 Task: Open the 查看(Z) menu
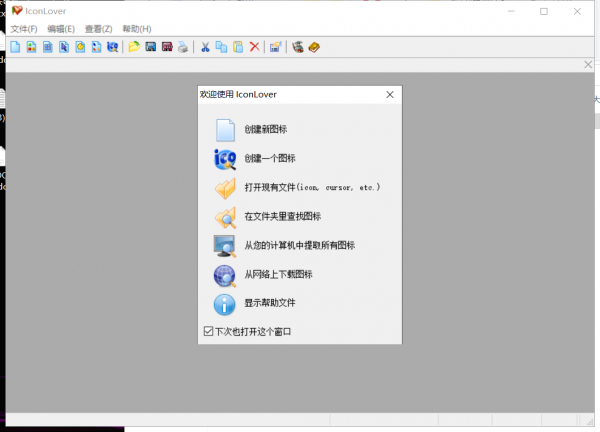(x=98, y=29)
